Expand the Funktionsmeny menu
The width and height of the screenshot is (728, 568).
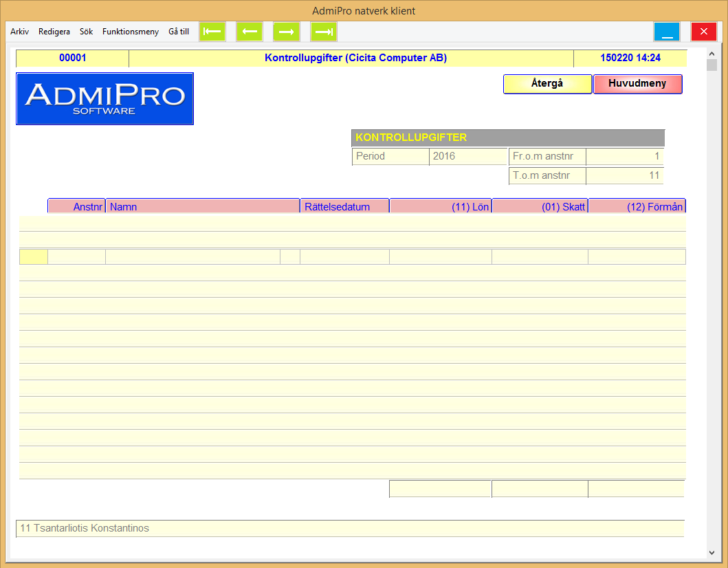[x=131, y=32]
